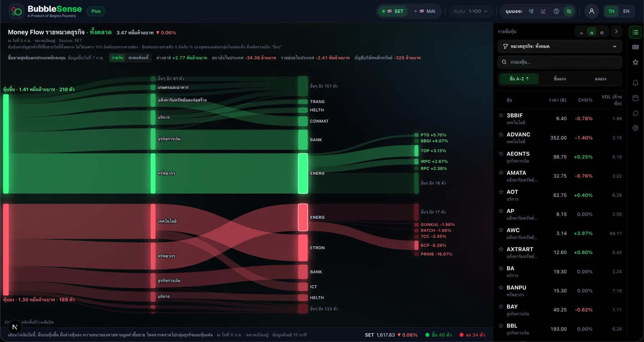Screen dimensions: 644x342
Task: Star the 3BBIF stock row
Action: pos(501,115)
